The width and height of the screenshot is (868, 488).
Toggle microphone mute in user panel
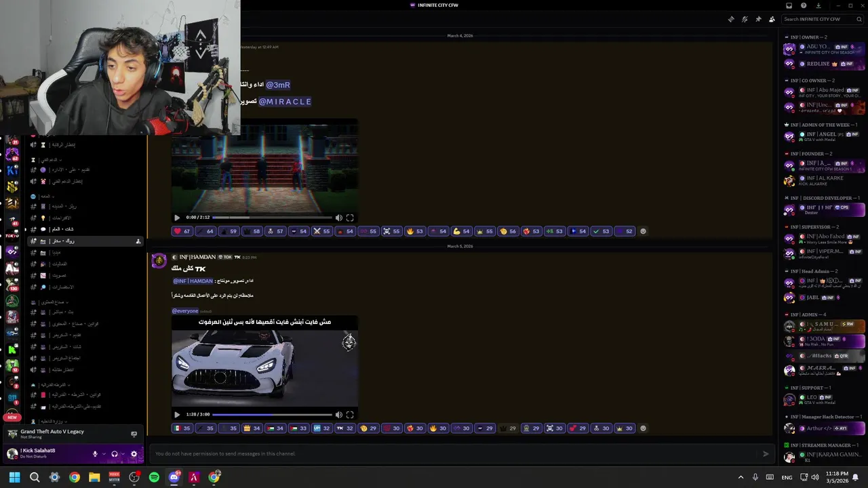pyautogui.click(x=95, y=454)
